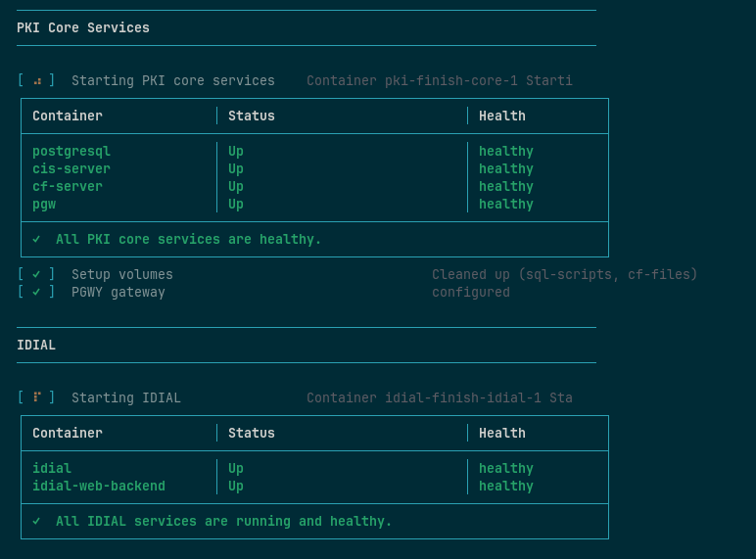
Task: Select the 'postgresql' container name
Action: 71,152
